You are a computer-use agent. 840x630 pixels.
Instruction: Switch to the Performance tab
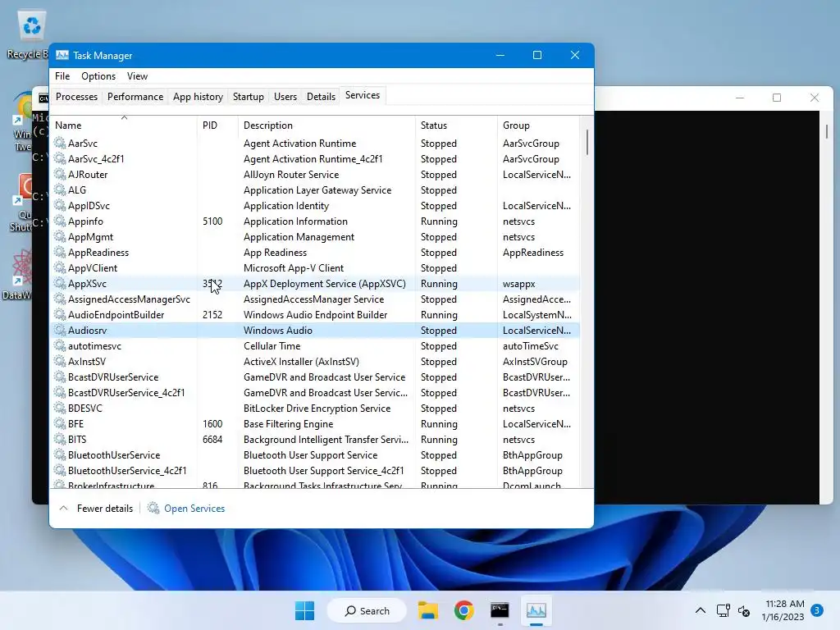coord(135,97)
